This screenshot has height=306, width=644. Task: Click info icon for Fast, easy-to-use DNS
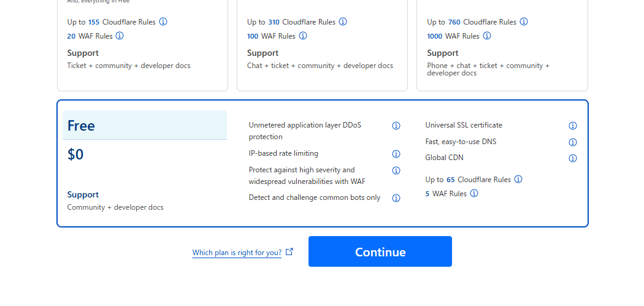[x=573, y=142]
